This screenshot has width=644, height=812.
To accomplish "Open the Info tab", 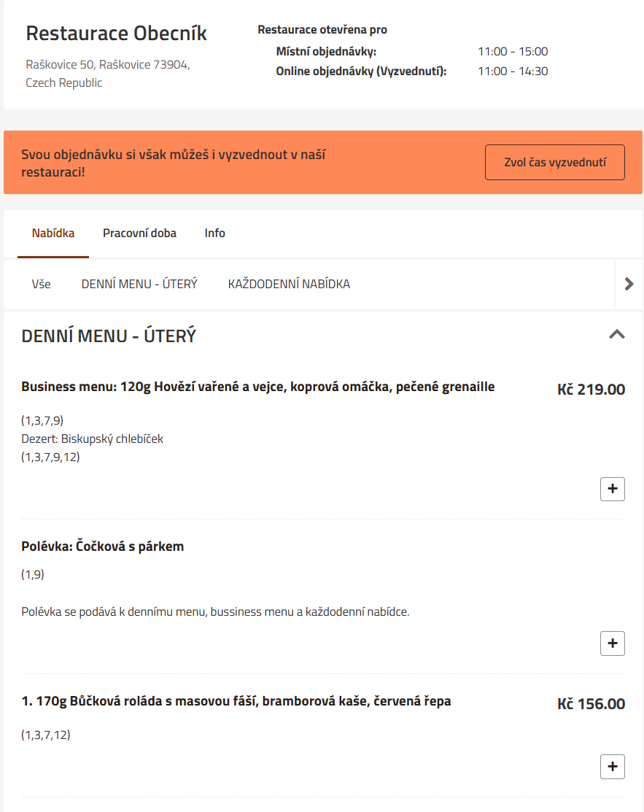I will 214,233.
